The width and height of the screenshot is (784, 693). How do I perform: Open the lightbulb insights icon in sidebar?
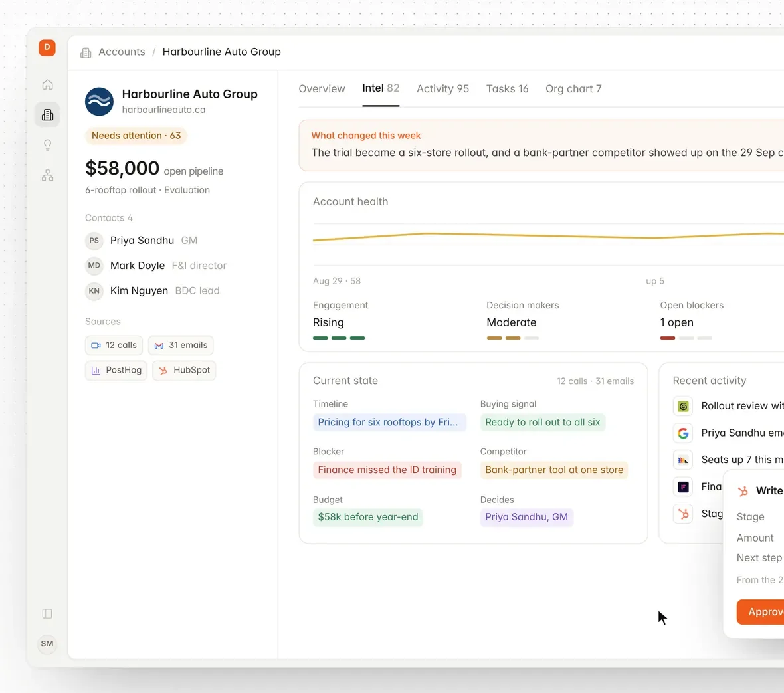[x=47, y=145]
